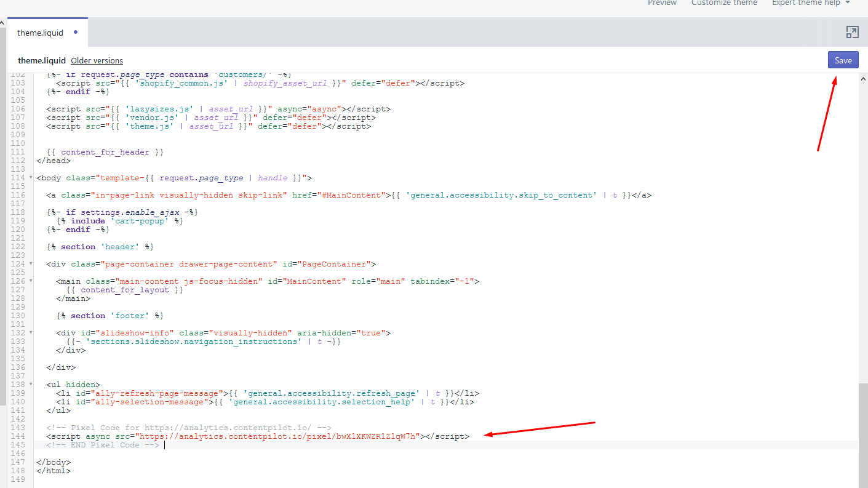Collapse the ul hidden fold on line 138

click(31, 385)
